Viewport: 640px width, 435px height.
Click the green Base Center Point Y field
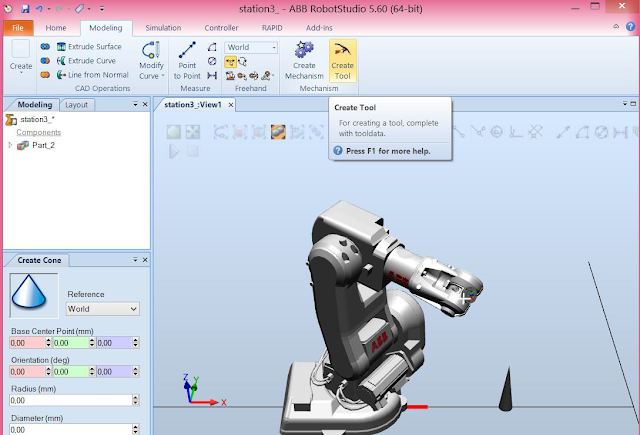(x=71, y=343)
